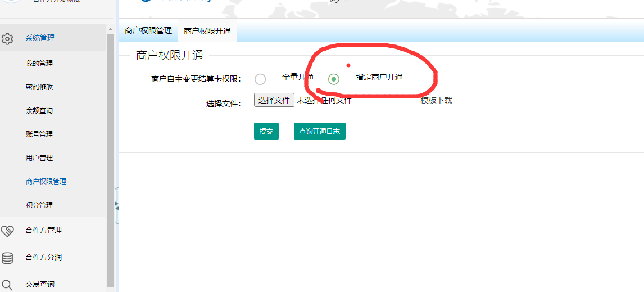
Task: Click the 提交 button
Action: [266, 131]
